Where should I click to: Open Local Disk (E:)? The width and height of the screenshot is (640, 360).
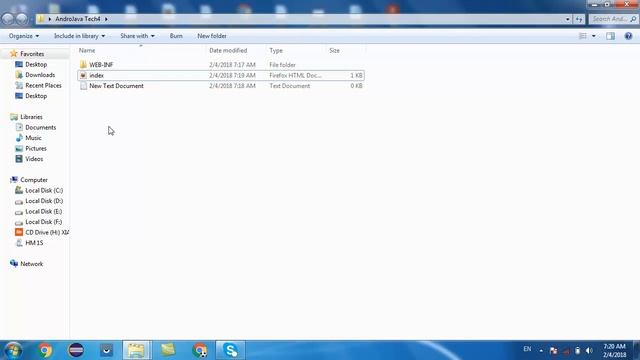pyautogui.click(x=44, y=211)
